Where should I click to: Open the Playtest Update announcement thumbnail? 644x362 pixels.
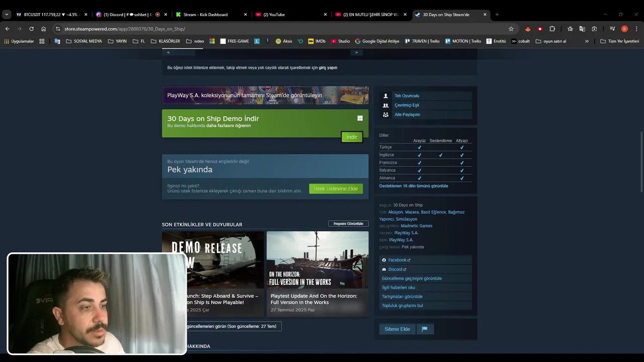pyautogui.click(x=317, y=260)
